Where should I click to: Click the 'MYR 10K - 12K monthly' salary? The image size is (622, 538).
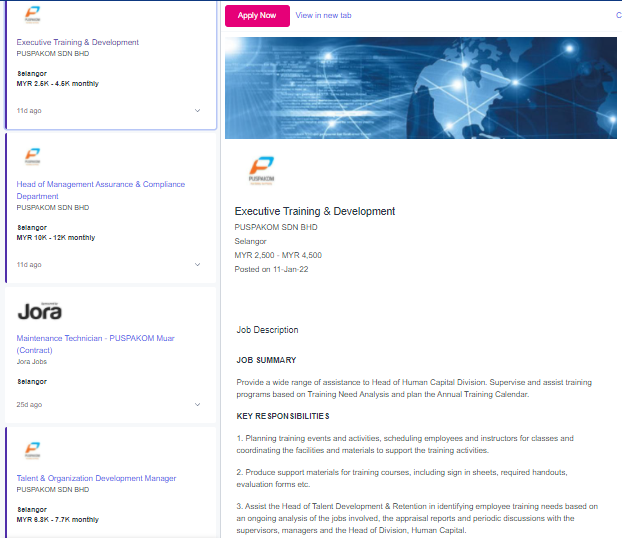tap(56, 238)
